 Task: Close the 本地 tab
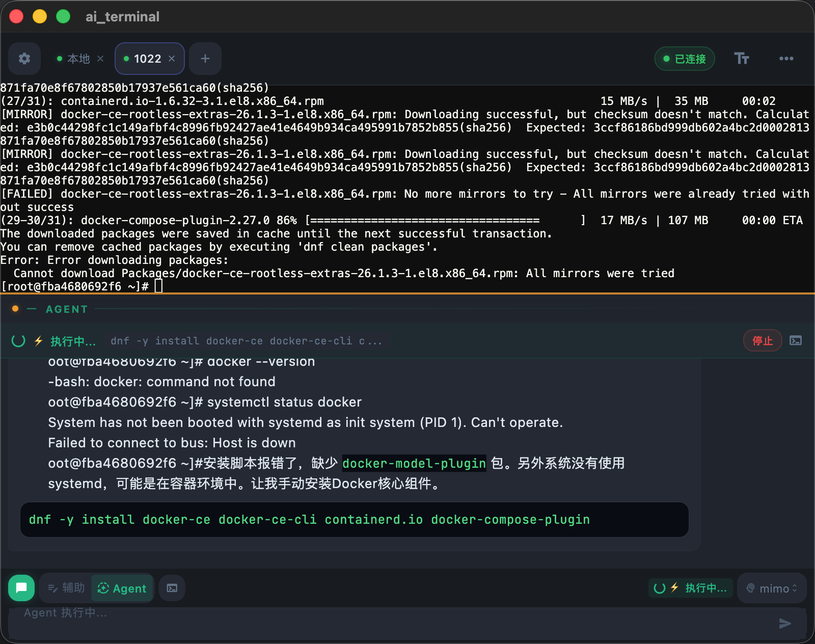click(100, 59)
